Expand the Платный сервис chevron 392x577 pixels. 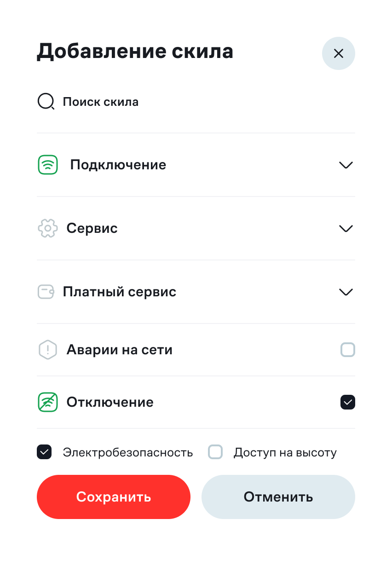pyautogui.click(x=346, y=292)
